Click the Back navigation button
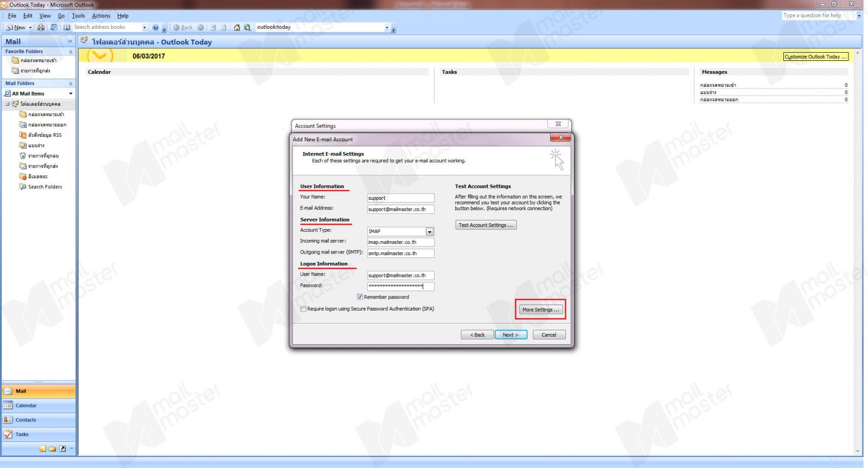 coord(183,27)
